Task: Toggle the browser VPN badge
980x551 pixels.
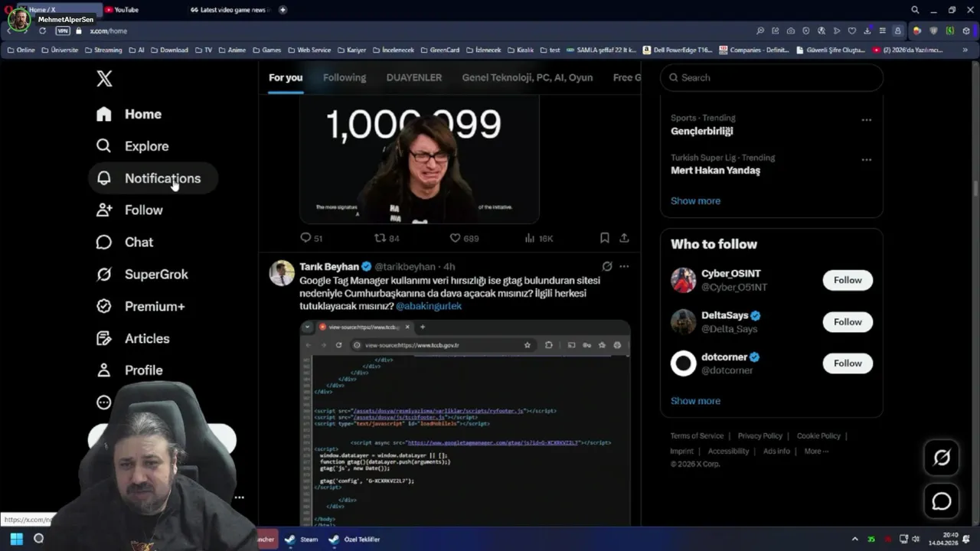Action: 63,31
